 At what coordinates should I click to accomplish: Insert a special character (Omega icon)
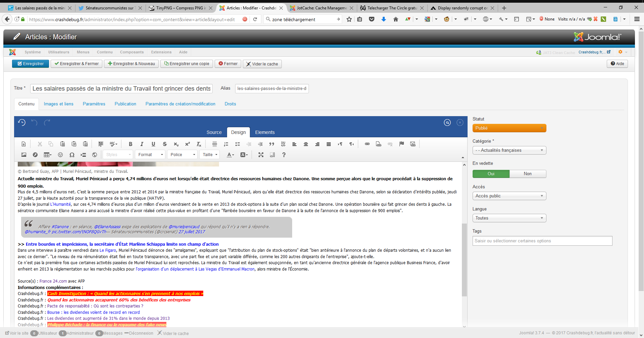tap(72, 155)
